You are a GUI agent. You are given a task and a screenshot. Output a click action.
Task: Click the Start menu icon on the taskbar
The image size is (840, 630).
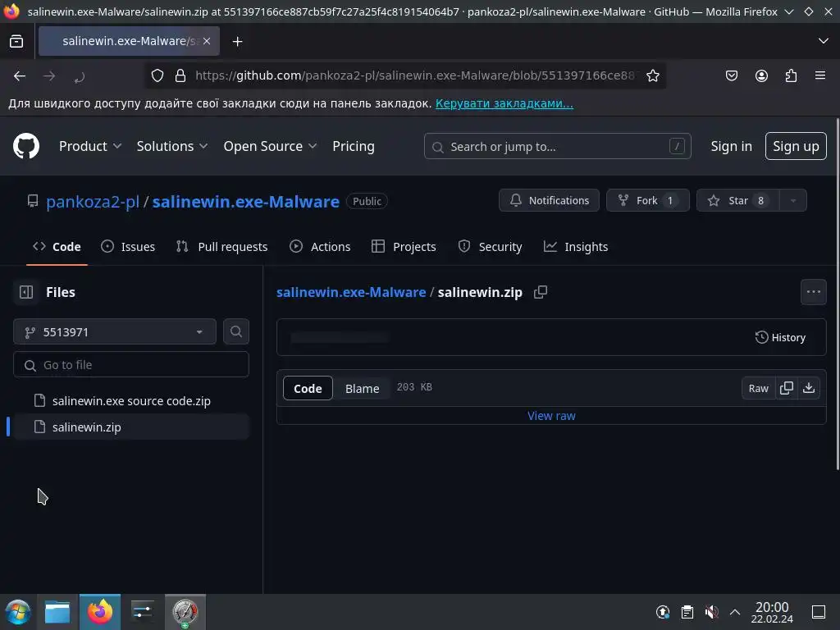point(18,612)
